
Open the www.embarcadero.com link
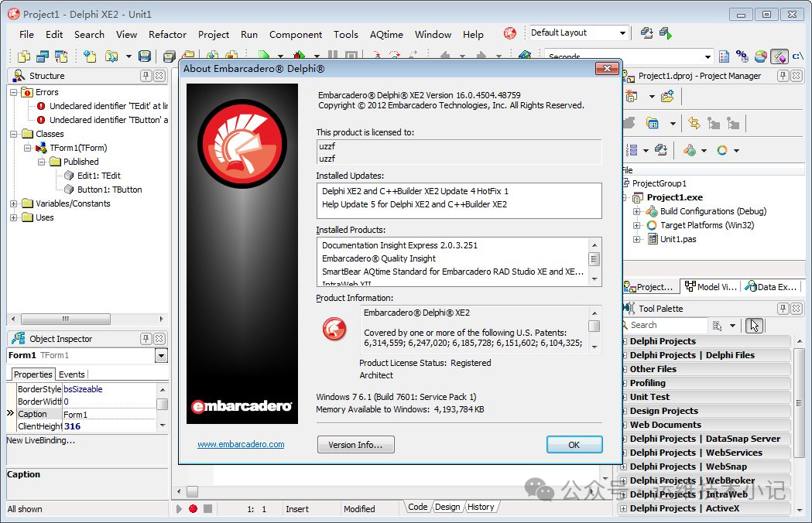tap(241, 444)
